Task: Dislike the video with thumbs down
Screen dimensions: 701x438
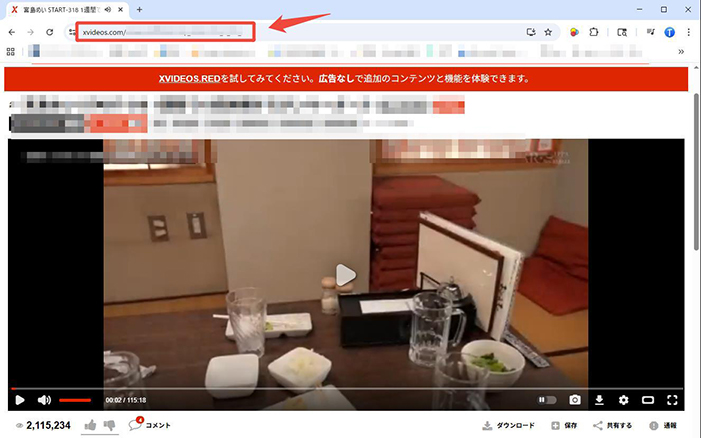Action: click(109, 425)
